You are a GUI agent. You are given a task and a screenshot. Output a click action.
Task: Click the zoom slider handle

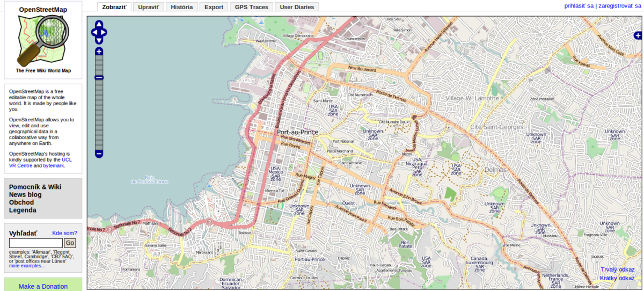tap(99, 78)
